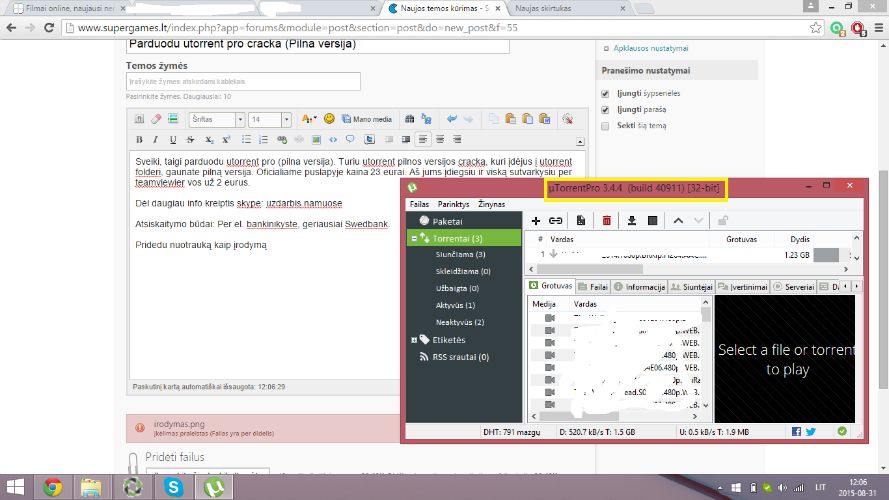The width and height of the screenshot is (889, 500).
Task: Switch to the Siuntėjai tab
Action: (x=692, y=287)
